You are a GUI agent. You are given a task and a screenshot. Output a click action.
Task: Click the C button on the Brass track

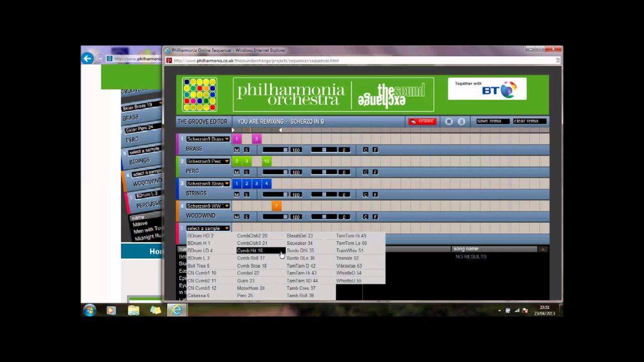coord(366,150)
